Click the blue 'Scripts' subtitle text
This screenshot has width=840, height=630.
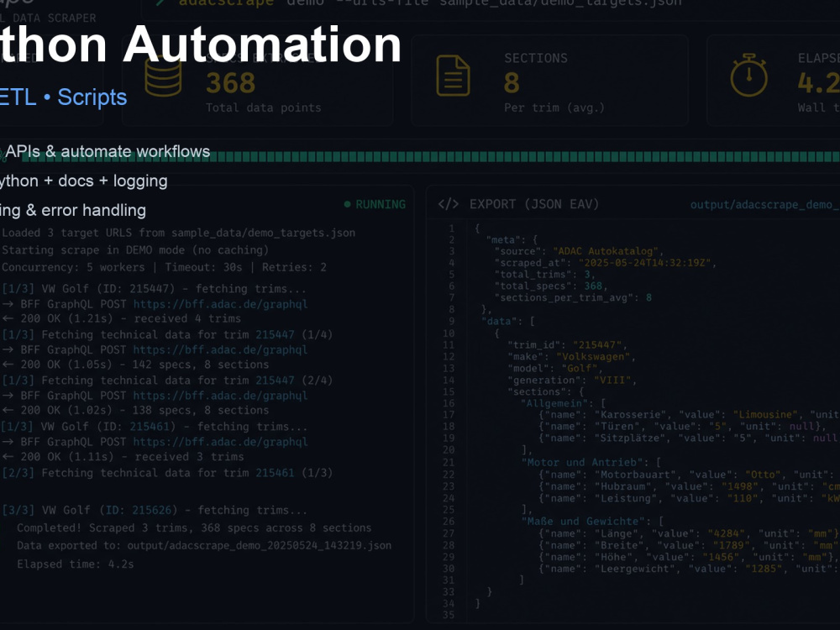(x=92, y=97)
